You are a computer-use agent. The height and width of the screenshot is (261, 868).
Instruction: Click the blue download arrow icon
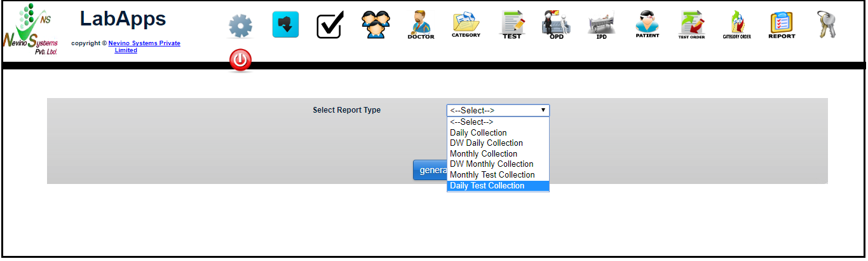[285, 25]
